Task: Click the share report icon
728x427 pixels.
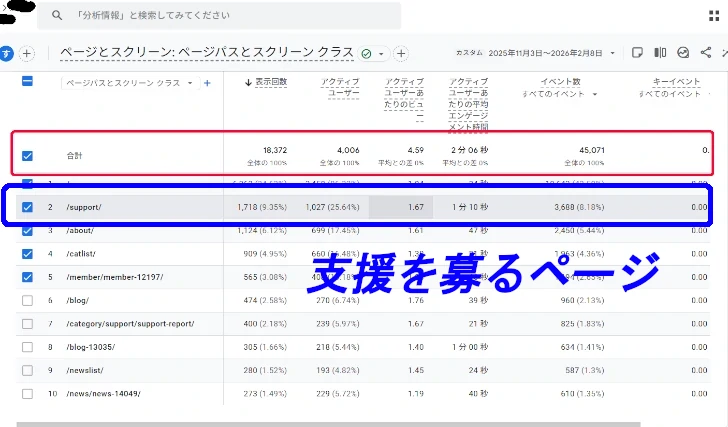Action: coord(706,52)
